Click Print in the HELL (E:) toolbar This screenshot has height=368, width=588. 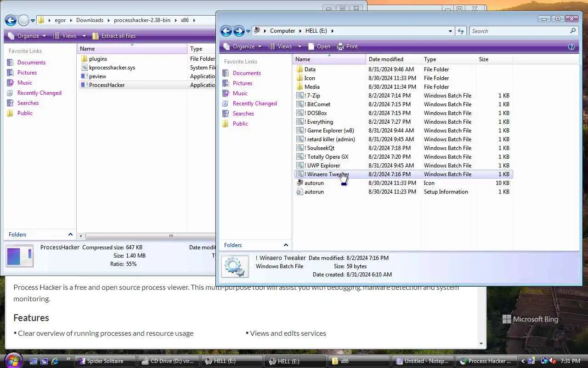(347, 46)
